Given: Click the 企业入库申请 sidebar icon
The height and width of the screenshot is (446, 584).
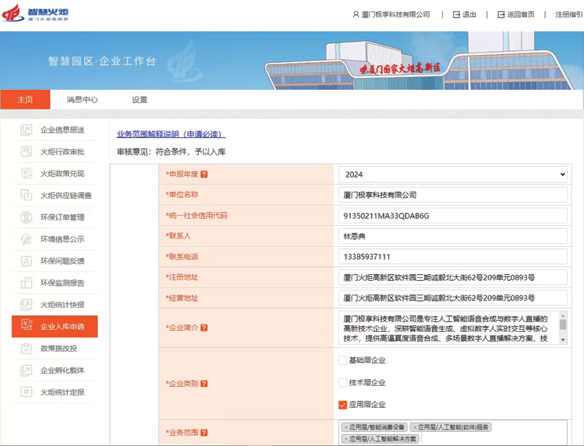Looking at the screenshot, I should [x=26, y=326].
